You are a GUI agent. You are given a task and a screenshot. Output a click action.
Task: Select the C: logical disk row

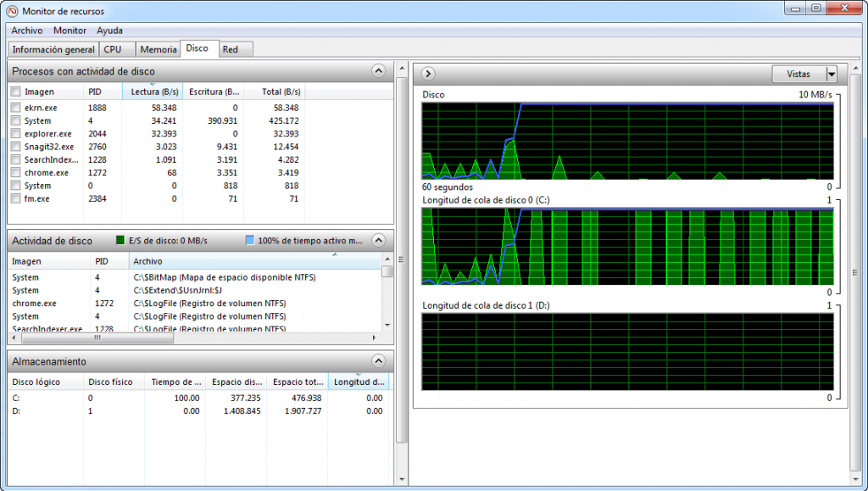point(198,398)
